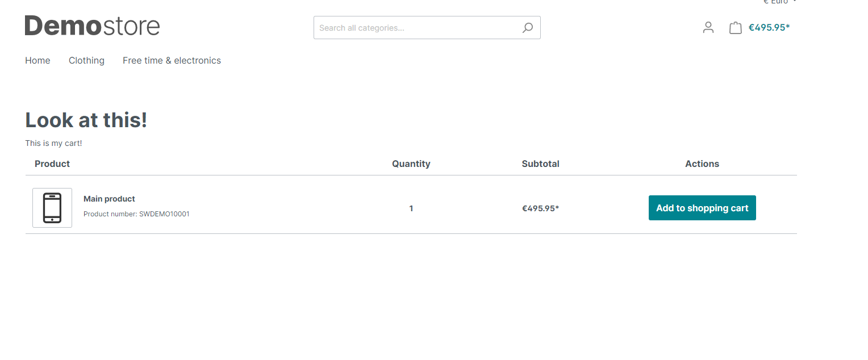868x360 pixels.
Task: Click the Quantity column header
Action: tap(411, 164)
